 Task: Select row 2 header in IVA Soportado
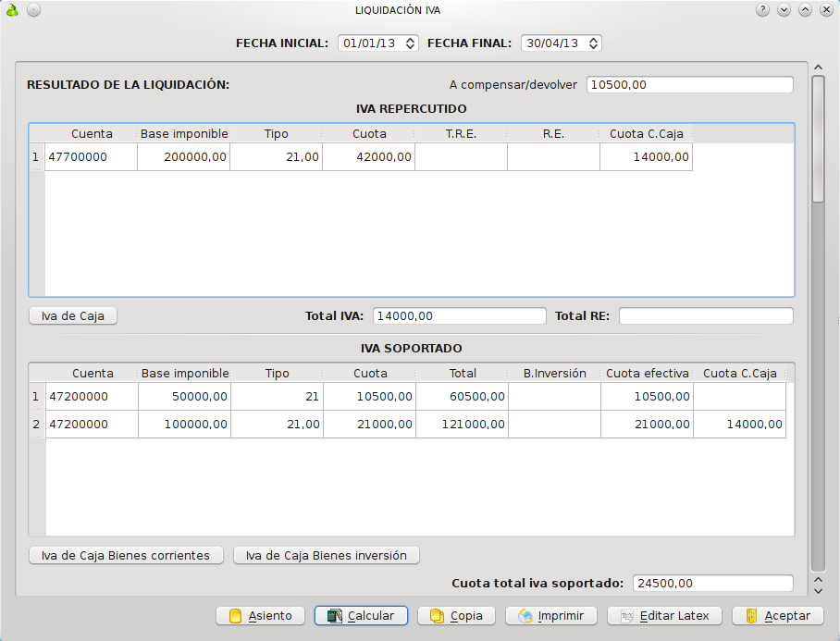tap(36, 425)
